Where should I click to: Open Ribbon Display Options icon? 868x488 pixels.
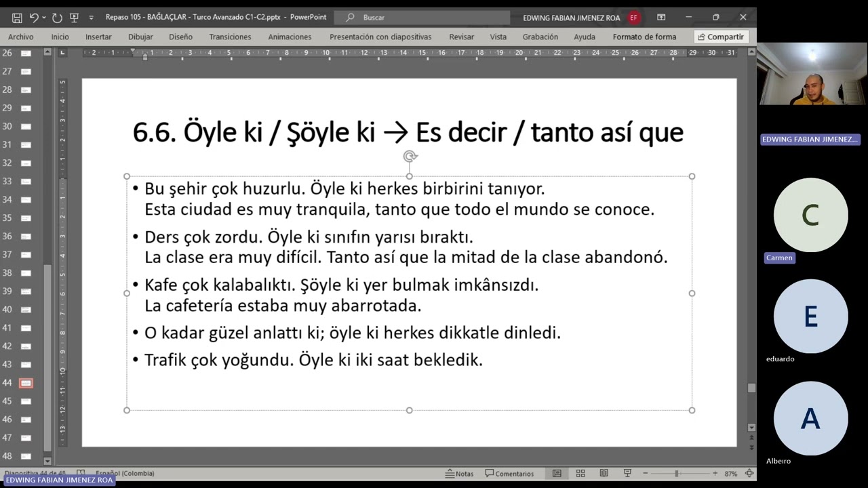pyautogui.click(x=661, y=18)
